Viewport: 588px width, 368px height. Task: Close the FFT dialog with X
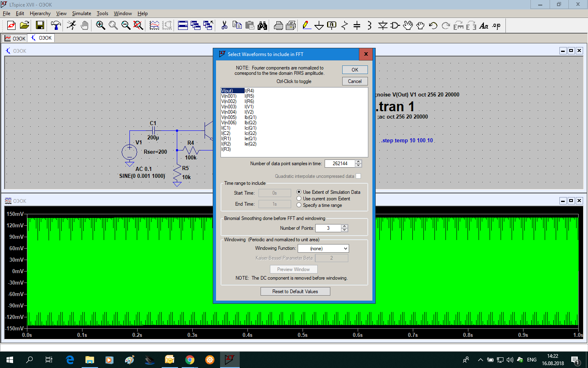coord(366,54)
